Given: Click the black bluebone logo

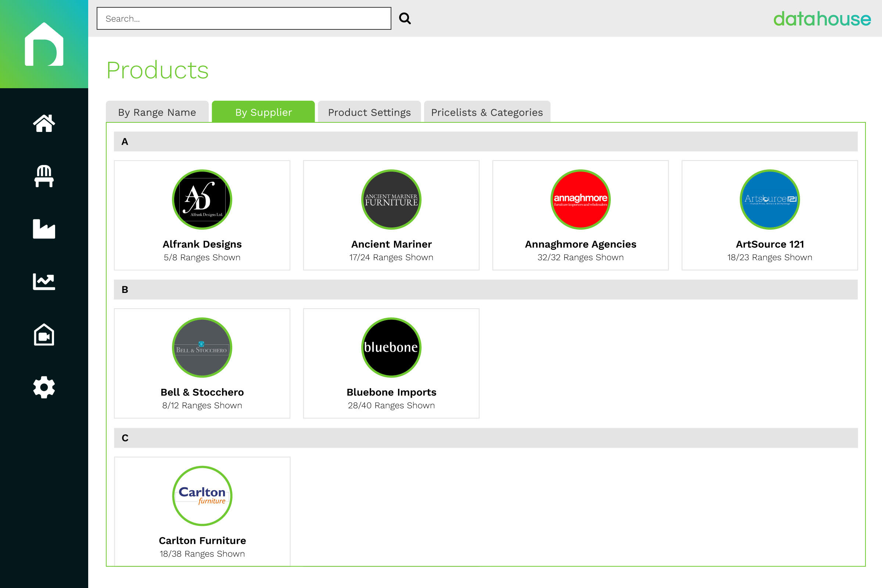Looking at the screenshot, I should 391,348.
